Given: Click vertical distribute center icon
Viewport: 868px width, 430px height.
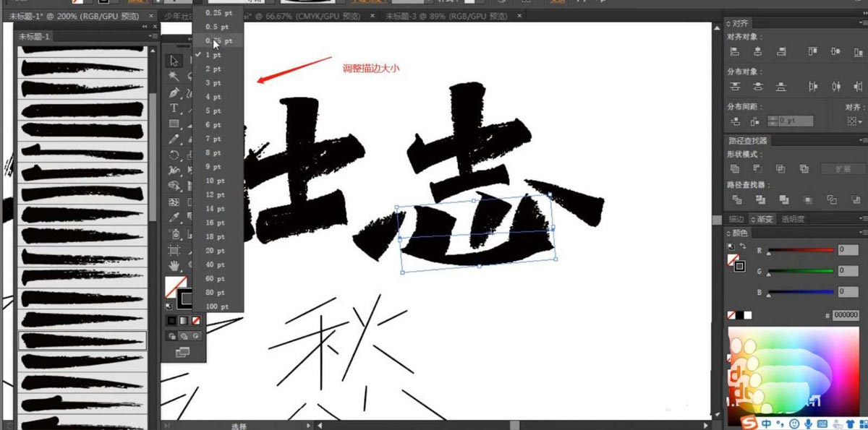Looking at the screenshot, I should pos(757,87).
